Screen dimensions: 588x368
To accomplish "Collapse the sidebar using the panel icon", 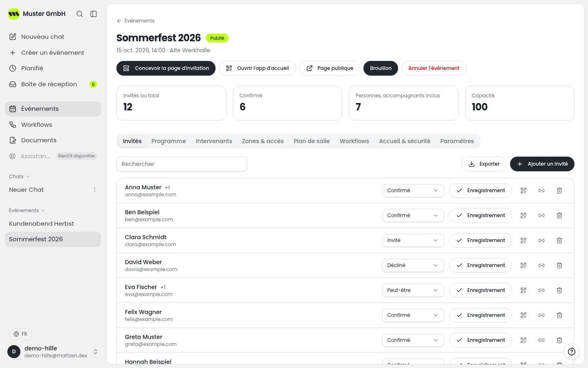I will point(94,14).
